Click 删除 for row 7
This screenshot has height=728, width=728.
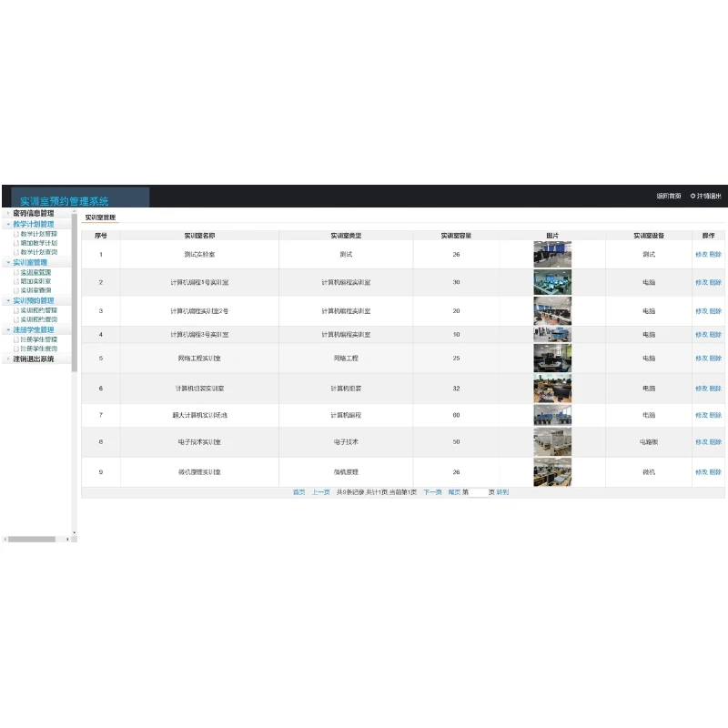tap(715, 415)
